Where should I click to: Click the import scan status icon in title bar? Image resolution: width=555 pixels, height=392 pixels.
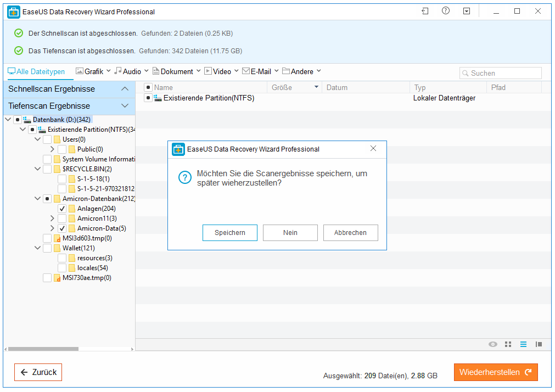pos(425,12)
